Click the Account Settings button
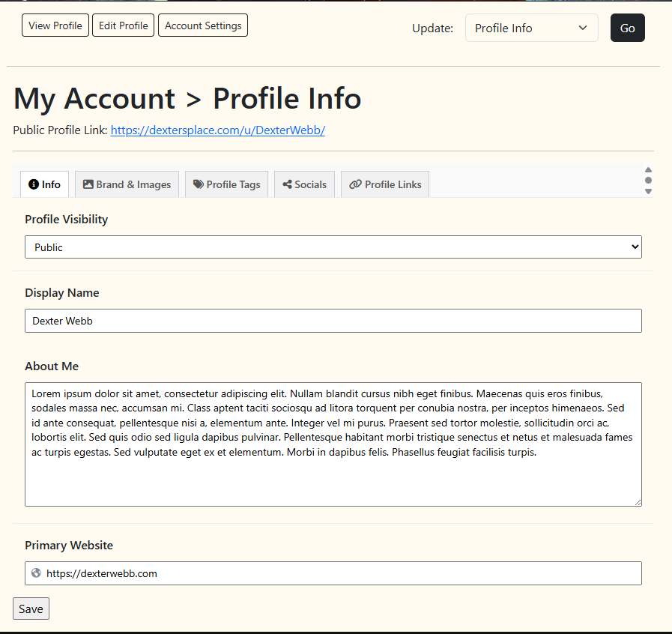The width and height of the screenshot is (672, 634). [203, 25]
